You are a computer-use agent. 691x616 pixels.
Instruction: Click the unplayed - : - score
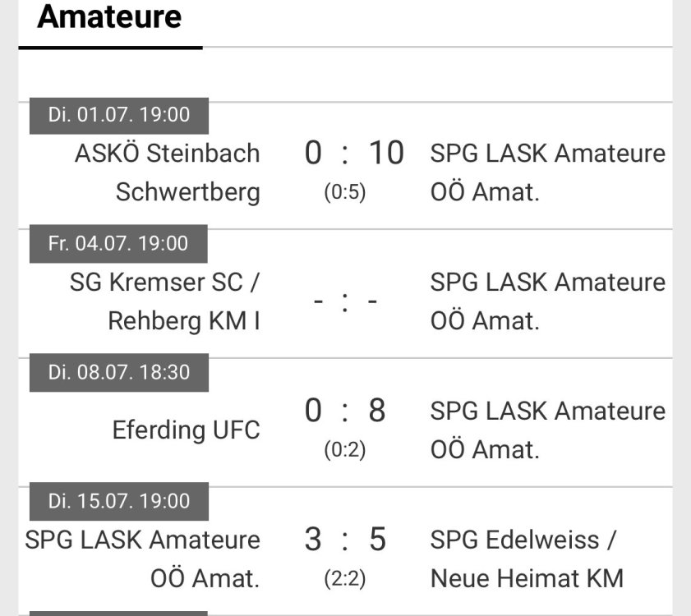click(x=345, y=301)
